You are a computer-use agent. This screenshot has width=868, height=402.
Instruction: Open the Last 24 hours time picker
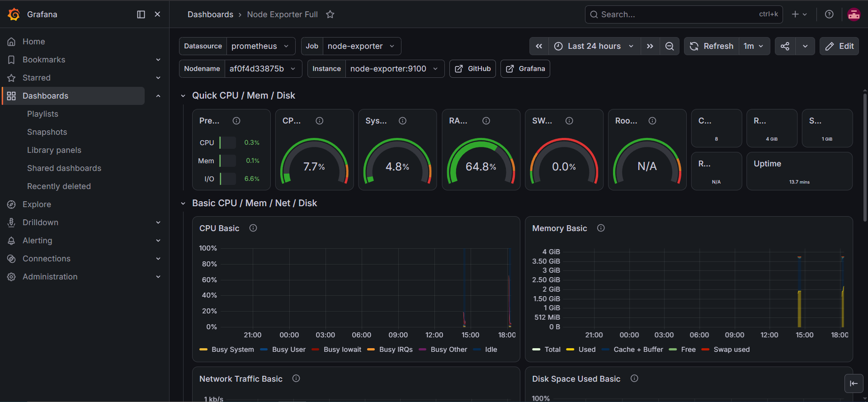(x=594, y=46)
